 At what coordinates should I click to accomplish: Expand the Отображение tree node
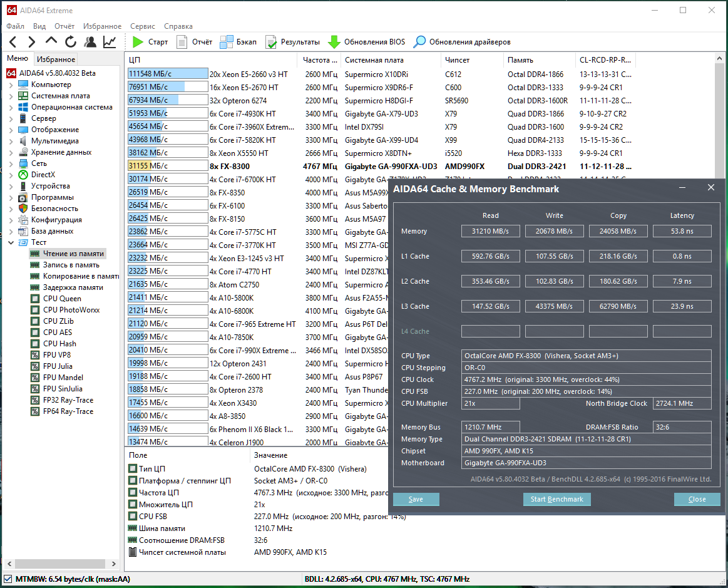11,130
